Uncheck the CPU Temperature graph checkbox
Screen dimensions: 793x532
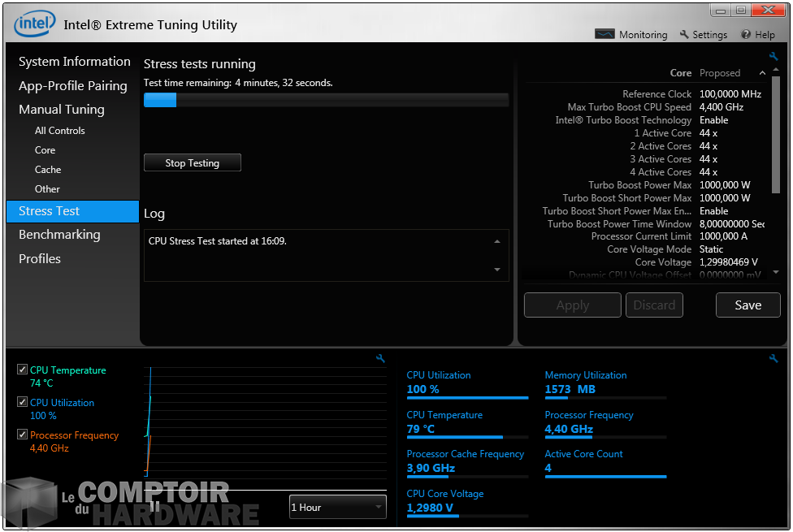click(x=21, y=369)
